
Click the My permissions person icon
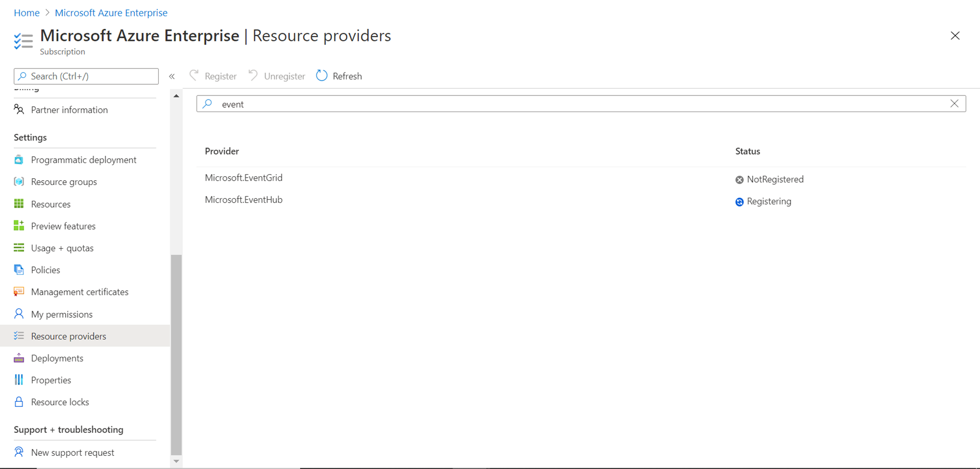pos(19,314)
